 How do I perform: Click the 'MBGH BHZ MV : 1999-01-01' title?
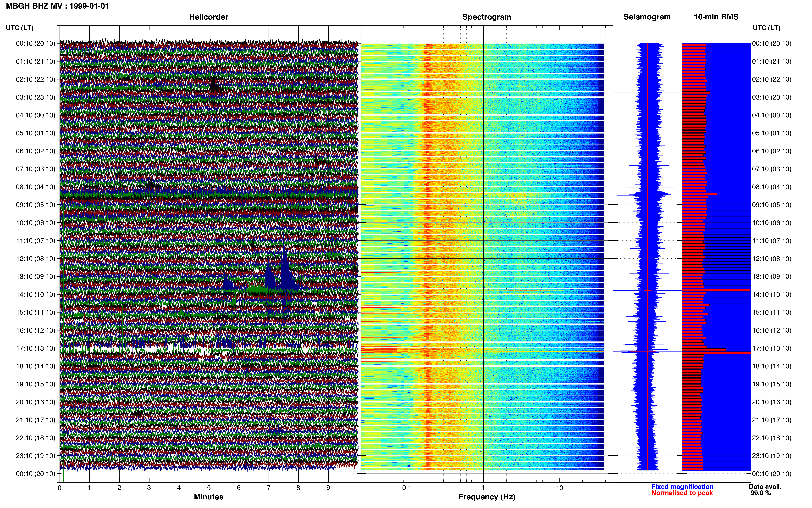point(57,6)
